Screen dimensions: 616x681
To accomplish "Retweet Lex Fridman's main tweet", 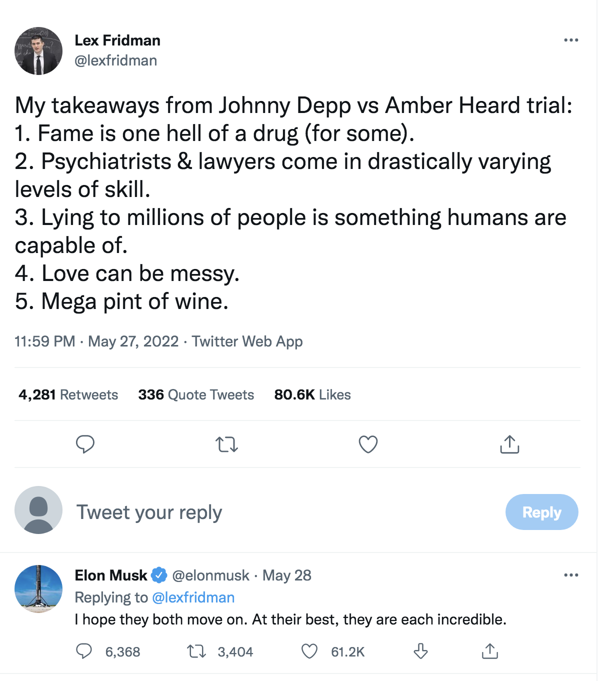I will tap(226, 444).
